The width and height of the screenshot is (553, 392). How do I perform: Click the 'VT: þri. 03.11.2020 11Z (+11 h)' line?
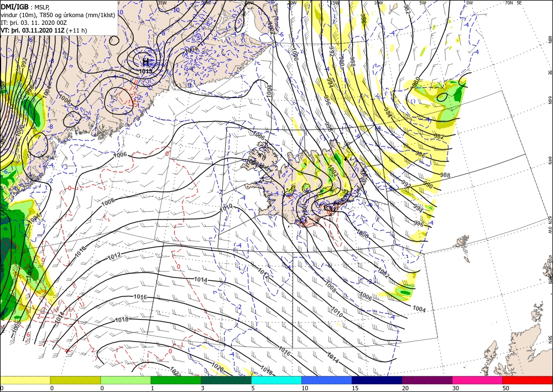coord(44,30)
